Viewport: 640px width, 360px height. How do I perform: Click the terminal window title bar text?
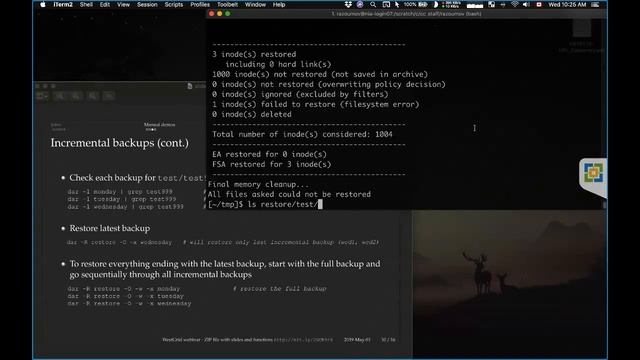406,14
